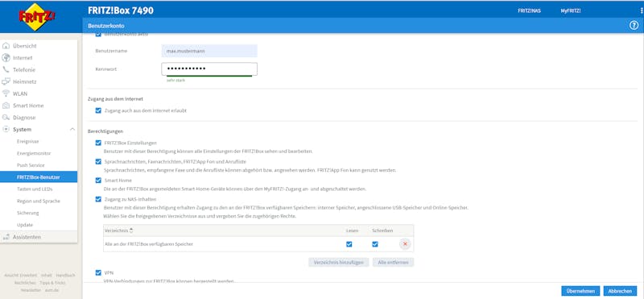The width and height of the screenshot is (644, 299).
Task: Open FRITZ!NAS link in header
Action: pyautogui.click(x=529, y=11)
